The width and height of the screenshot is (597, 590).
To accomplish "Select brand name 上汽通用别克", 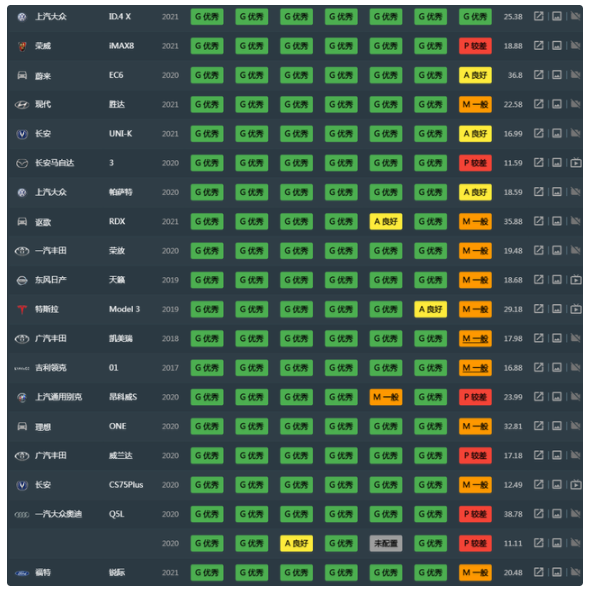I will point(58,397).
